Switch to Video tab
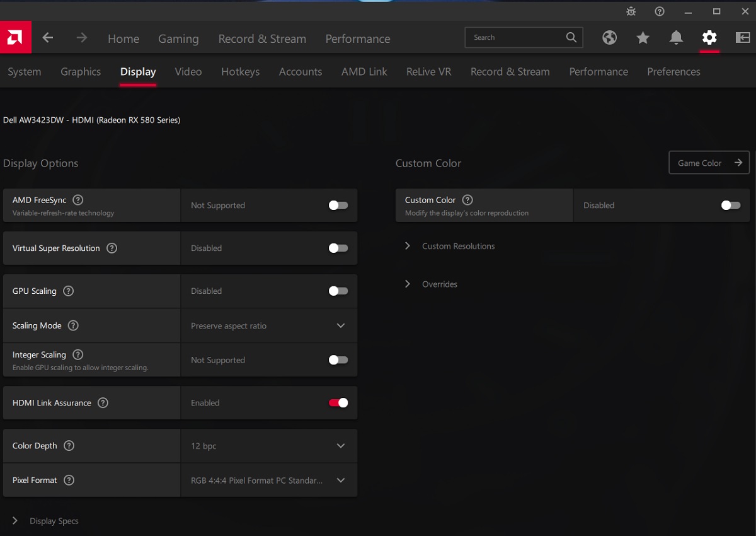This screenshot has height=536, width=756. (188, 71)
